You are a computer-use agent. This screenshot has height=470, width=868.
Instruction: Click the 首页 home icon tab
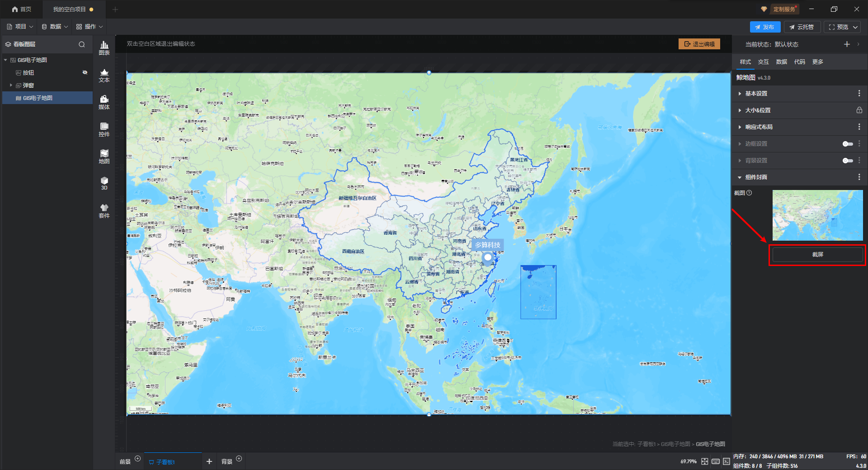pyautogui.click(x=21, y=9)
